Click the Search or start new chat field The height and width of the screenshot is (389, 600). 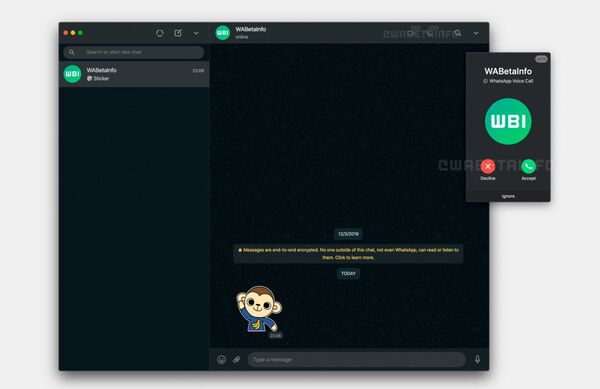coord(134,52)
